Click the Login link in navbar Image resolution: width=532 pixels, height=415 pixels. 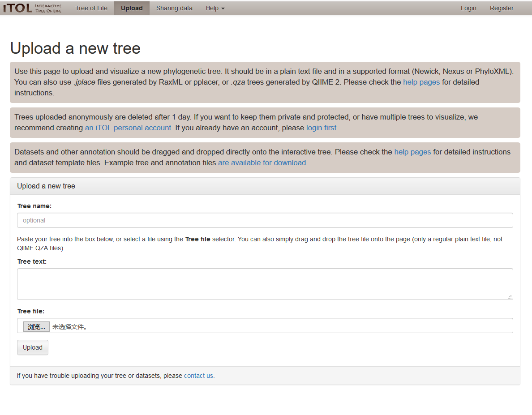[468, 8]
